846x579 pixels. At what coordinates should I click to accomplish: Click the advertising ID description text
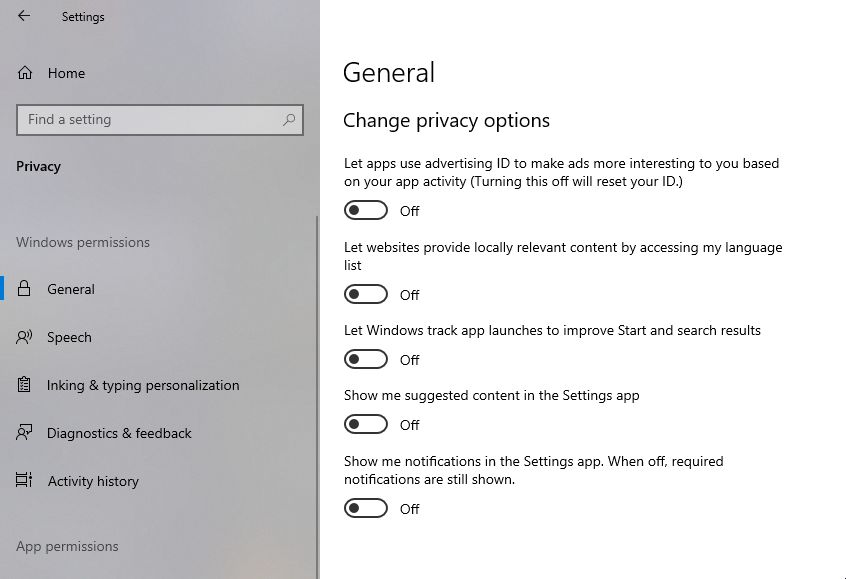561,172
